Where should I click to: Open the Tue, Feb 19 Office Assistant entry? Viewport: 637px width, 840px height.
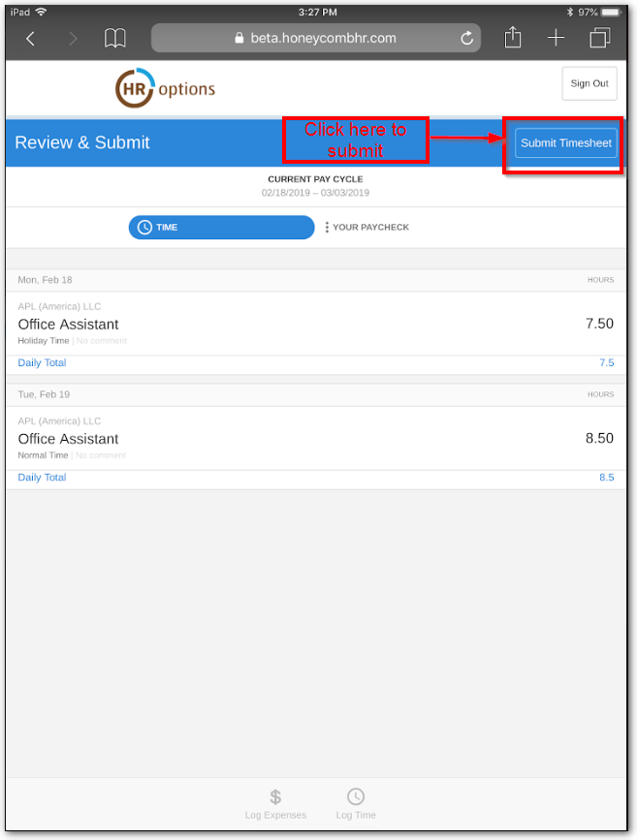tap(315, 438)
